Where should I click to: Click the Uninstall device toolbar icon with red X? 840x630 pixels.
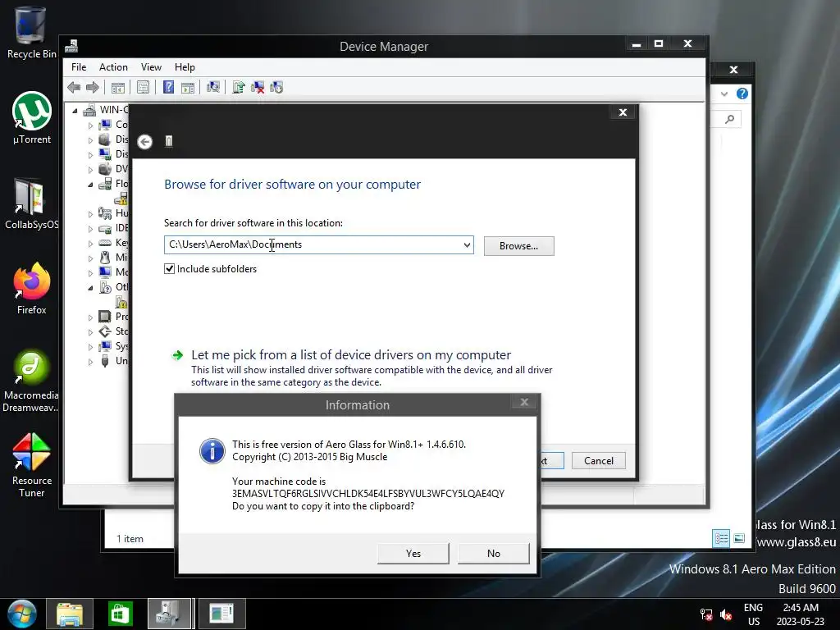pyautogui.click(x=258, y=87)
